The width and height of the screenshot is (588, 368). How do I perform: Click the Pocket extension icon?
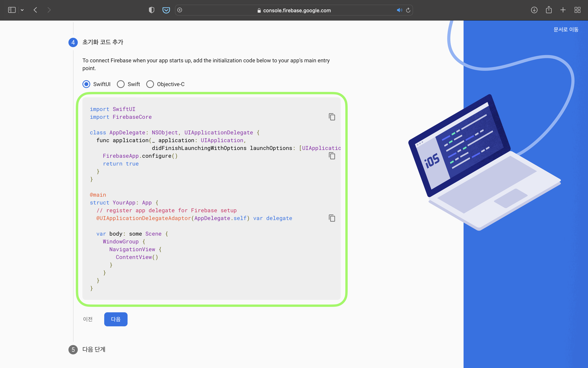click(166, 10)
